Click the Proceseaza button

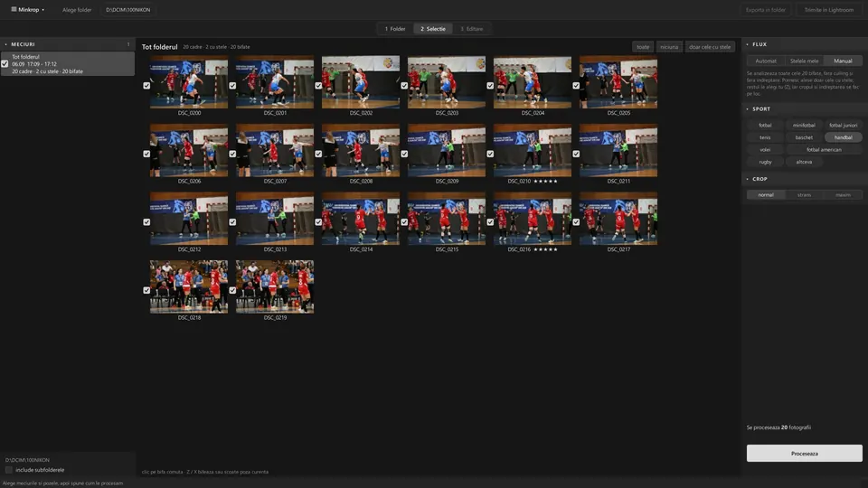pyautogui.click(x=805, y=453)
